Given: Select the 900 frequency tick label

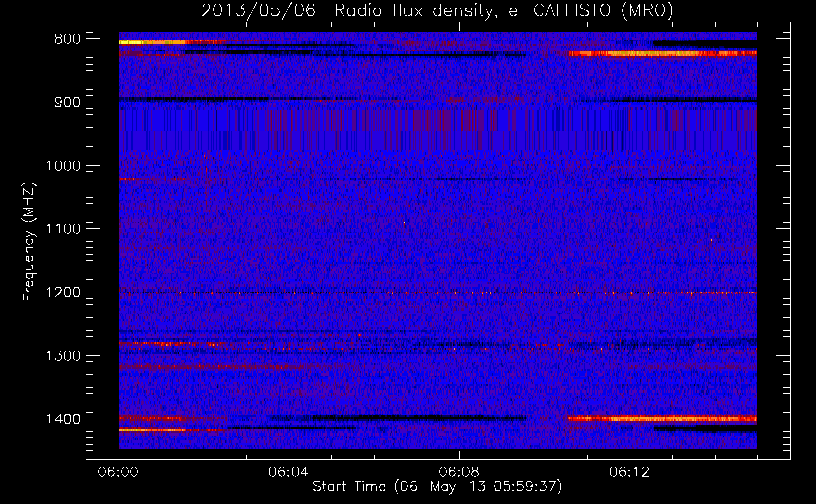Looking at the screenshot, I should [67, 102].
